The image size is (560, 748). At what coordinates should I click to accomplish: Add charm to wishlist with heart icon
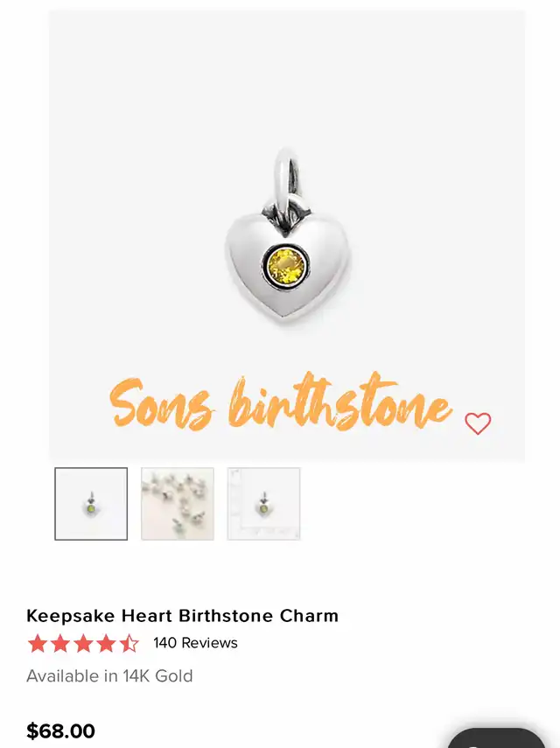tap(478, 423)
